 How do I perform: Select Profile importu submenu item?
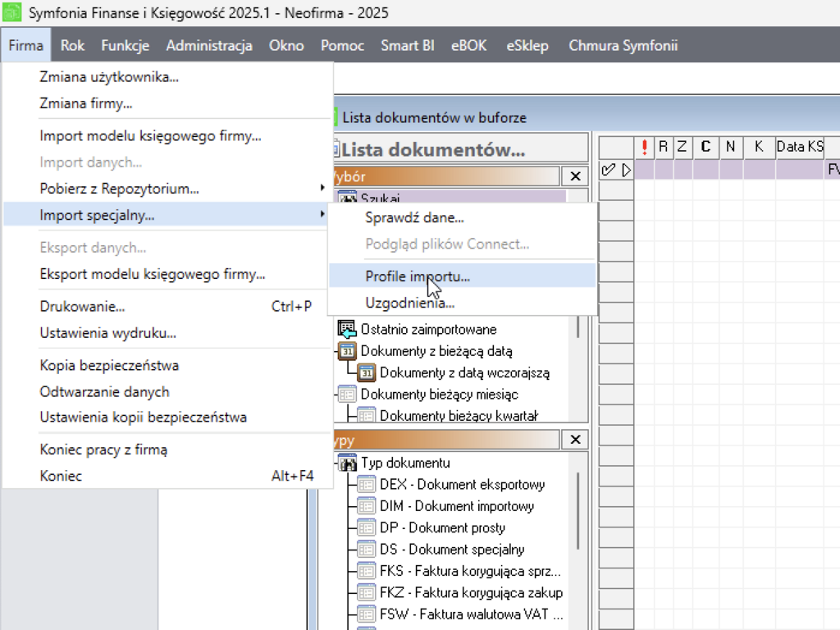[463, 276]
